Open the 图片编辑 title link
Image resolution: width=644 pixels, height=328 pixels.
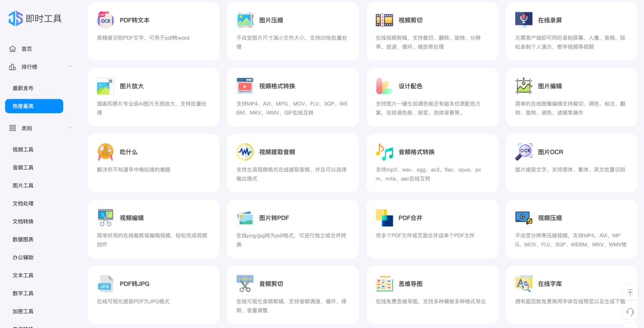(550, 86)
